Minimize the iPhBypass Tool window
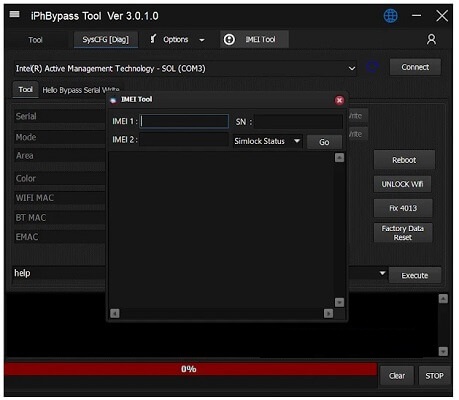The image size is (459, 400). pyautogui.click(x=416, y=15)
